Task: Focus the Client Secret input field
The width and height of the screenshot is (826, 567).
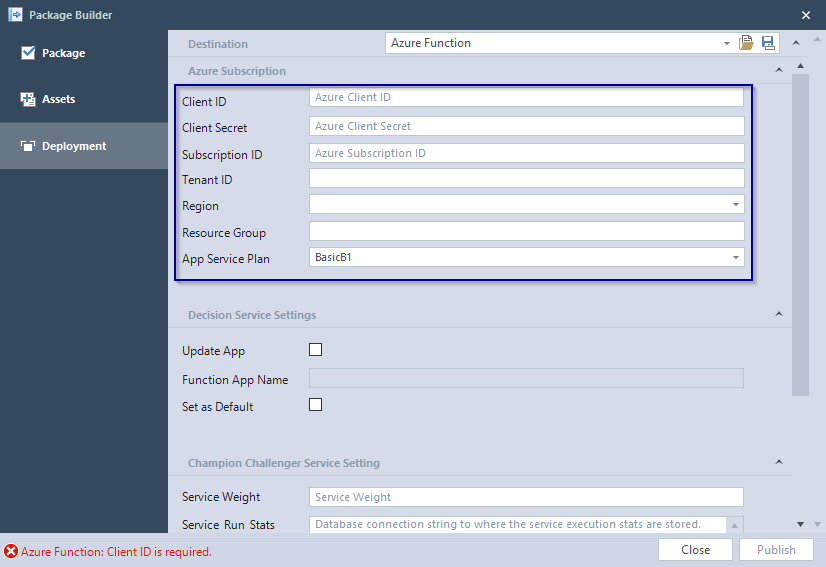Action: pyautogui.click(x=526, y=126)
